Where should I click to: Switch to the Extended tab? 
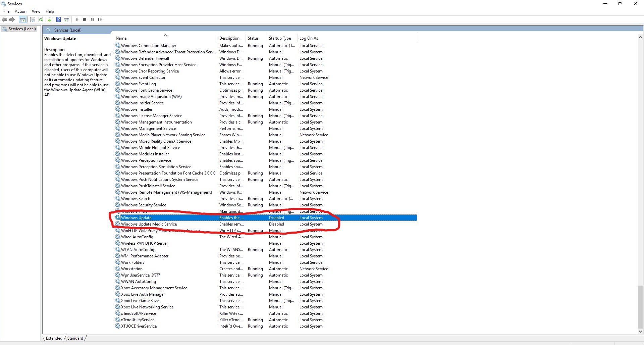(x=54, y=338)
